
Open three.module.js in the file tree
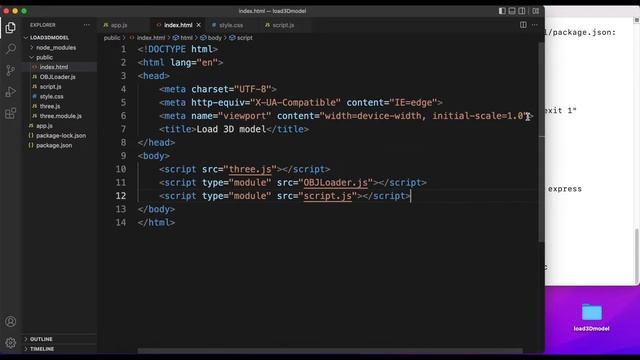click(60, 116)
